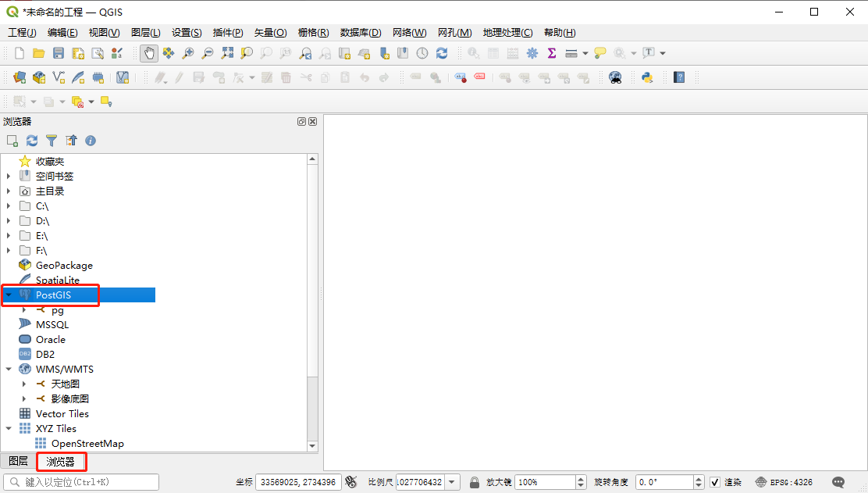This screenshot has width=868, height=493.
Task: Open the MetaSearch catalog client icon
Action: 615,77
